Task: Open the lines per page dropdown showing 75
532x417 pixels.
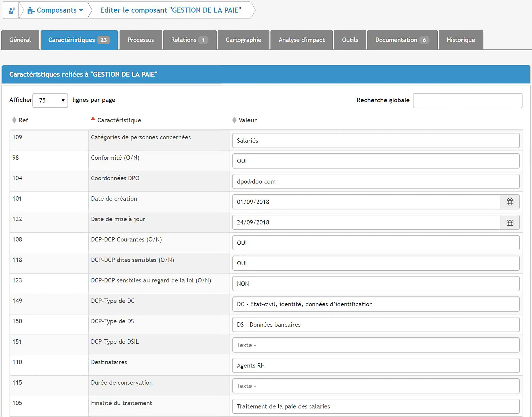Action: point(50,100)
